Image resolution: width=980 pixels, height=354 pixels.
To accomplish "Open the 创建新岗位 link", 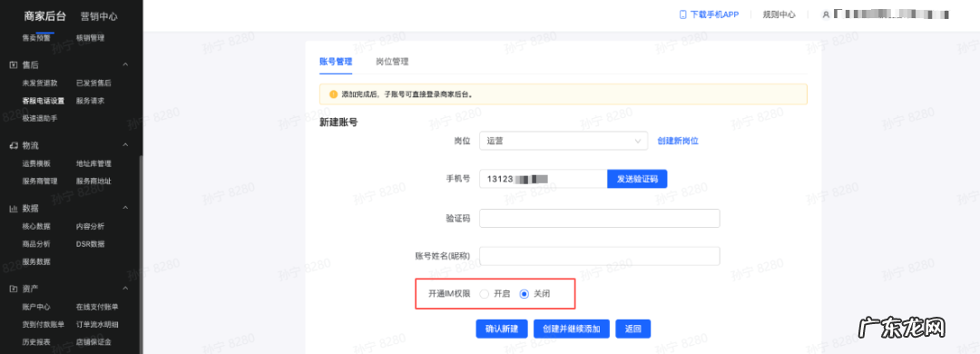I will coord(678,141).
